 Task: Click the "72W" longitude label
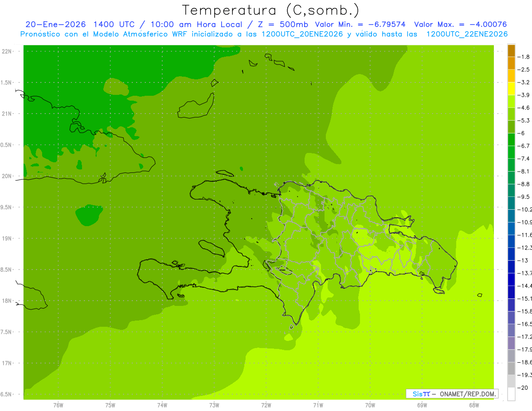point(266,405)
